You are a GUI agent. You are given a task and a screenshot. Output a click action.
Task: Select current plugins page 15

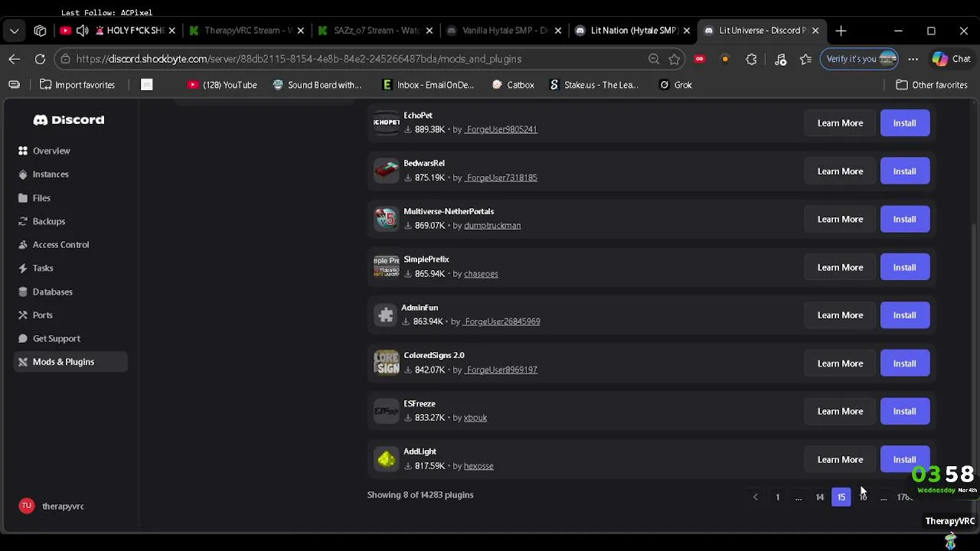(841, 497)
